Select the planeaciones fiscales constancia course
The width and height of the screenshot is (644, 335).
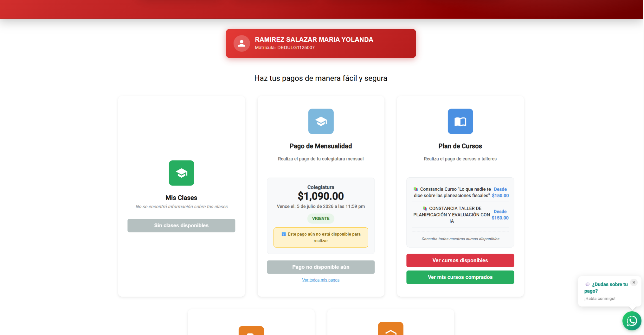[x=460, y=193]
